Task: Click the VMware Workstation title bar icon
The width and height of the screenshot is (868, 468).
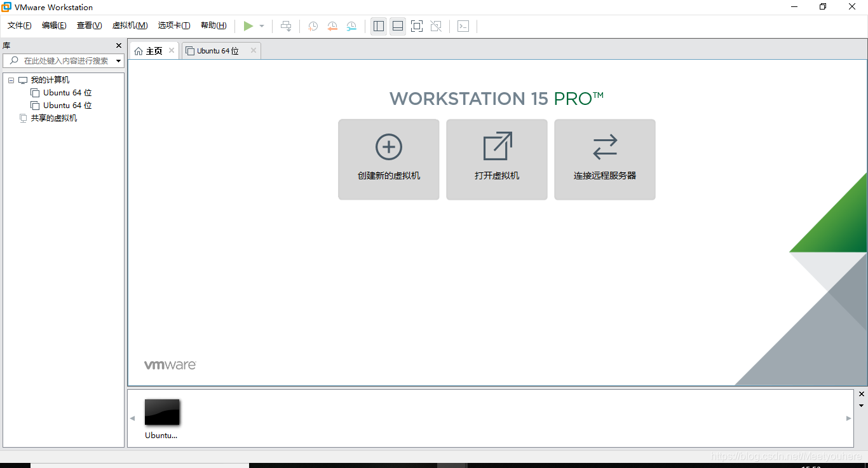Action: (6, 7)
